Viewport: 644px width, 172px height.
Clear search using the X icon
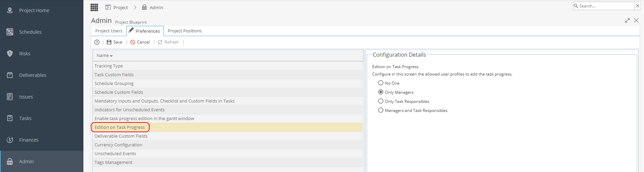pyautogui.click(x=638, y=6)
